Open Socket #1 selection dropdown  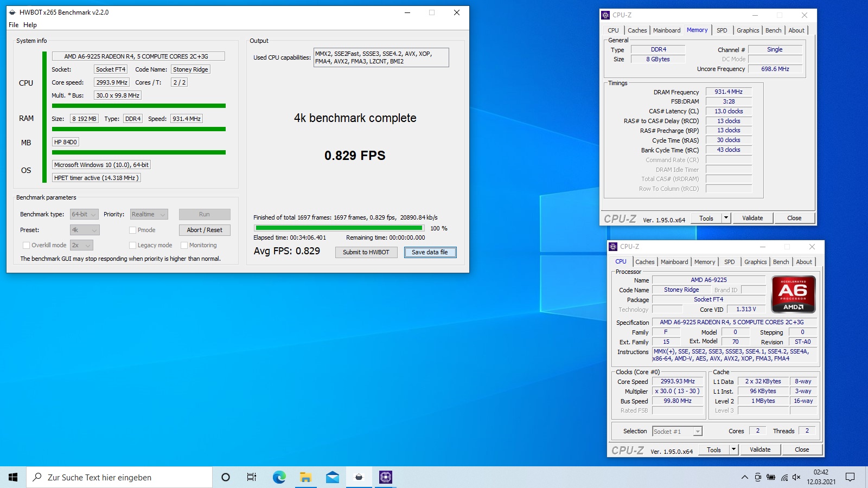[x=677, y=432]
